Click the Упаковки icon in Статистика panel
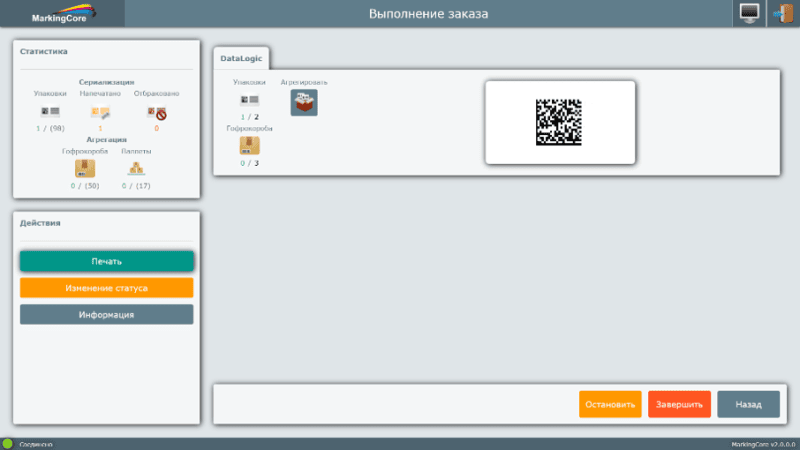This screenshot has height=450, width=800. 50,113
